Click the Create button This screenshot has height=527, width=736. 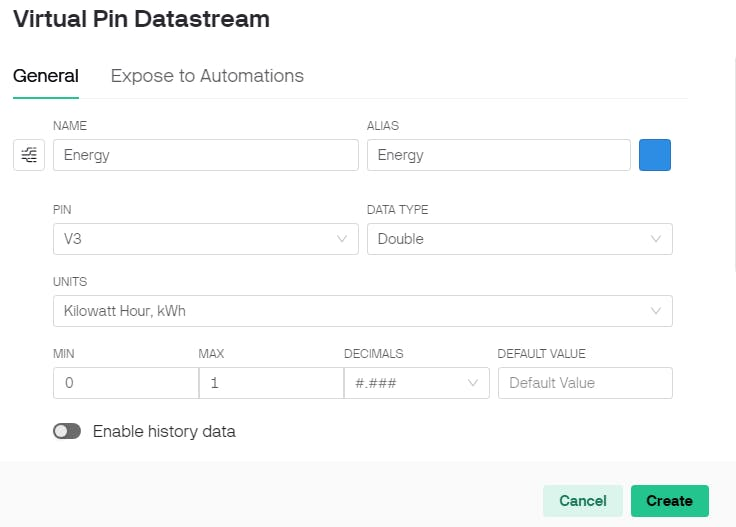coord(669,501)
